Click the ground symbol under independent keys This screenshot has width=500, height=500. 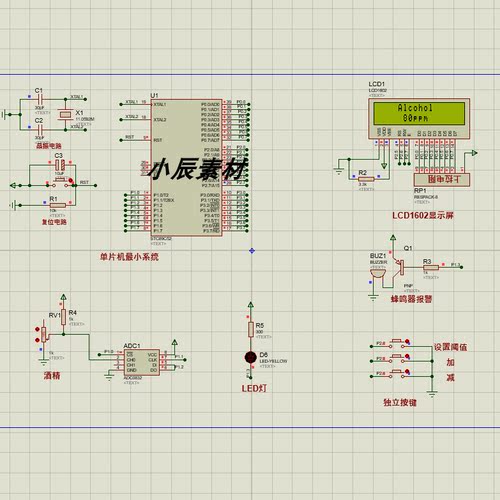pyautogui.click(x=432, y=394)
